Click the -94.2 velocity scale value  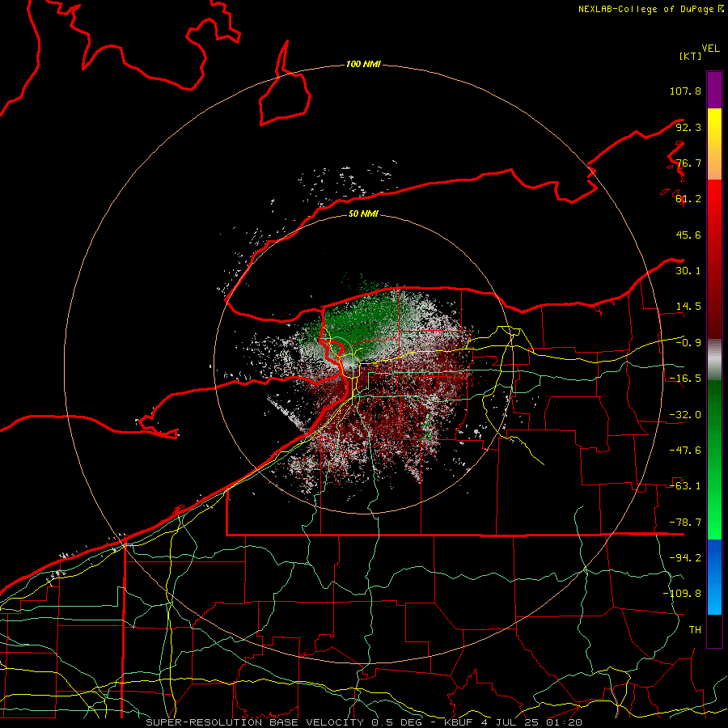[685, 558]
